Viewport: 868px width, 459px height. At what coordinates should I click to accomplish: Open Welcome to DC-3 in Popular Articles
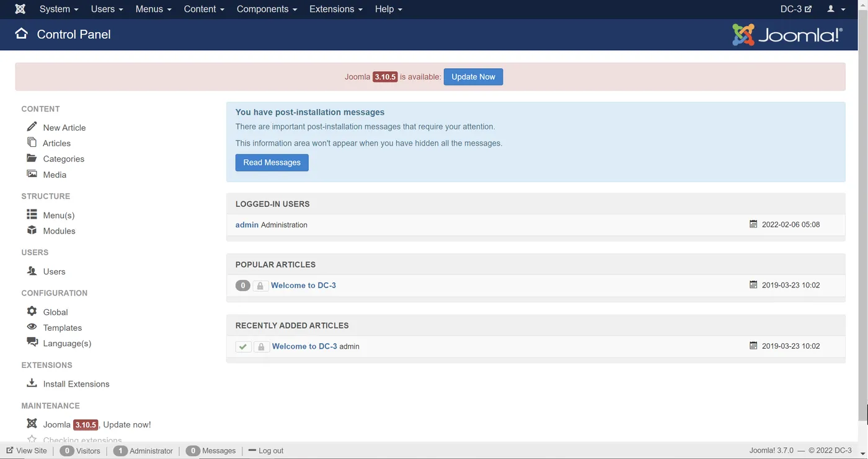(x=303, y=286)
